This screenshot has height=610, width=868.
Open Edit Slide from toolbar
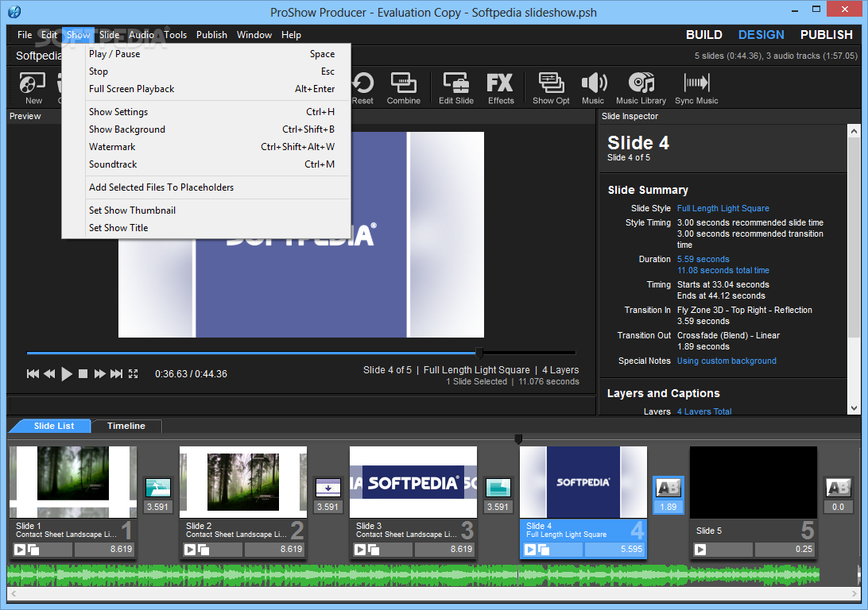point(456,87)
